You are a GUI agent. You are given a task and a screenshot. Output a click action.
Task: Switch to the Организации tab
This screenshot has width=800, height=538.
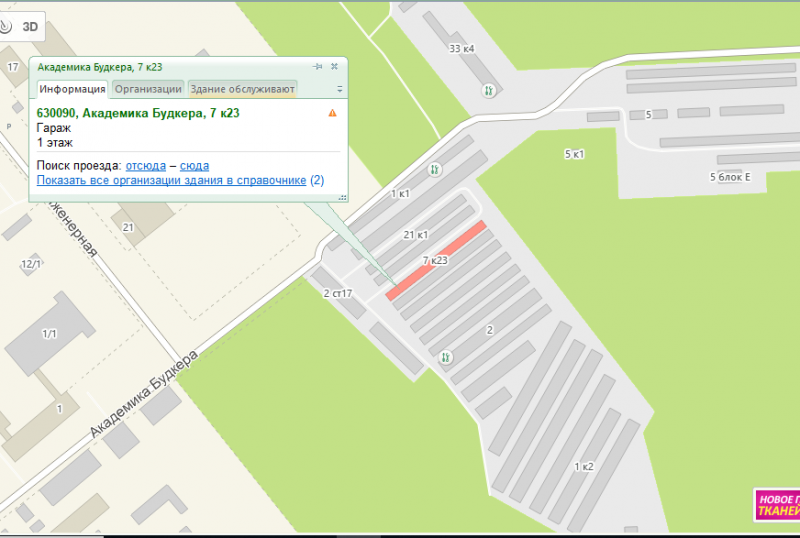pyautogui.click(x=148, y=89)
